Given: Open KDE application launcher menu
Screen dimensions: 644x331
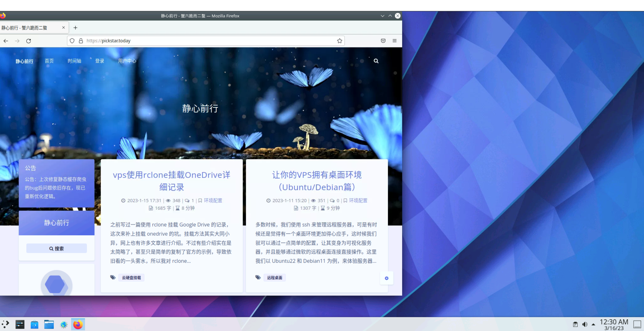Looking at the screenshot, I should (x=6, y=324).
